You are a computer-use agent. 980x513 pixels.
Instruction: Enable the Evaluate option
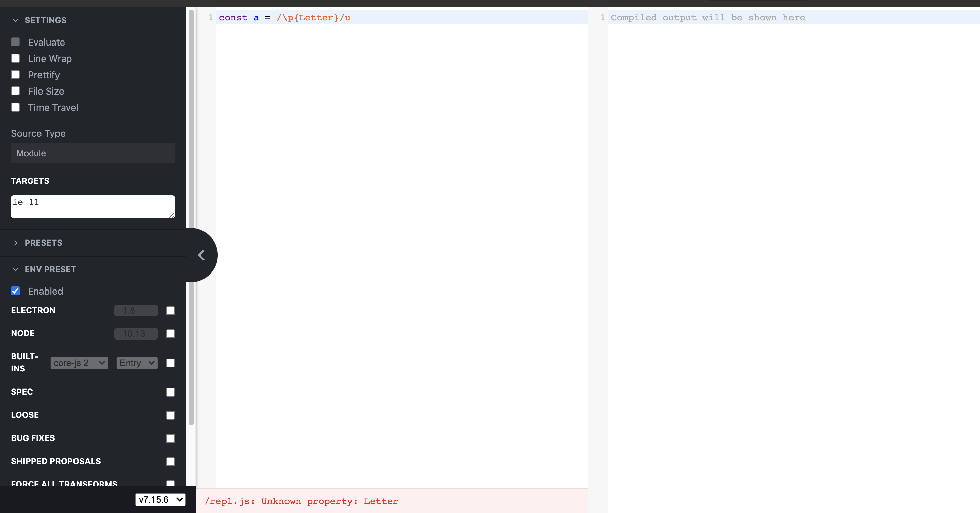coord(15,42)
